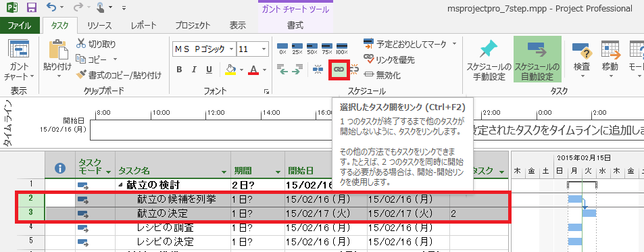Toggle Underline formatting
Viewport: 644px width, 252px height.
pos(209,70)
